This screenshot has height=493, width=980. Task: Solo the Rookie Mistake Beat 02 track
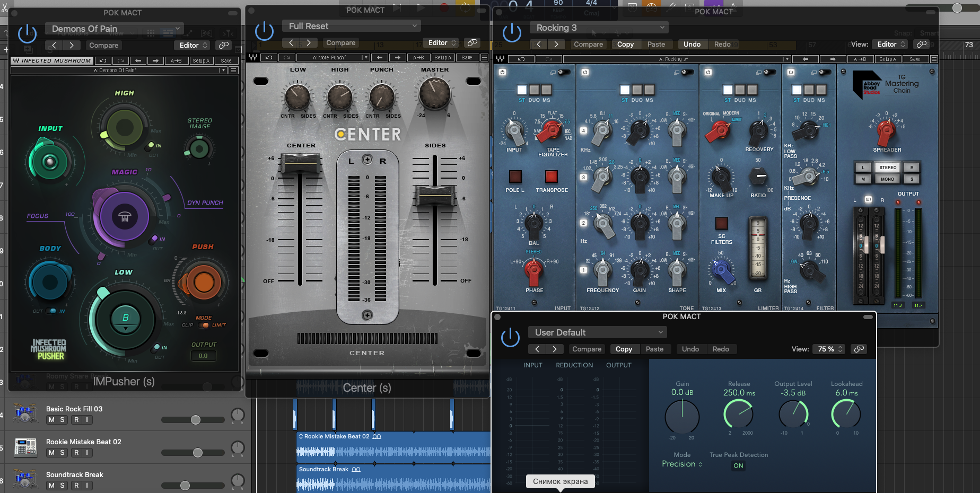pos(62,453)
